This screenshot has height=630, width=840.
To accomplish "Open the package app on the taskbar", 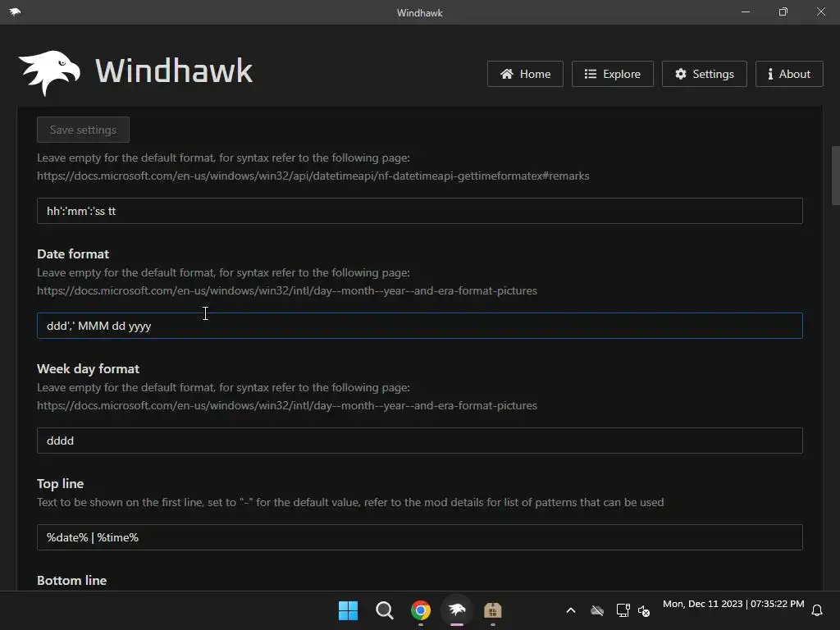I will pyautogui.click(x=493, y=610).
